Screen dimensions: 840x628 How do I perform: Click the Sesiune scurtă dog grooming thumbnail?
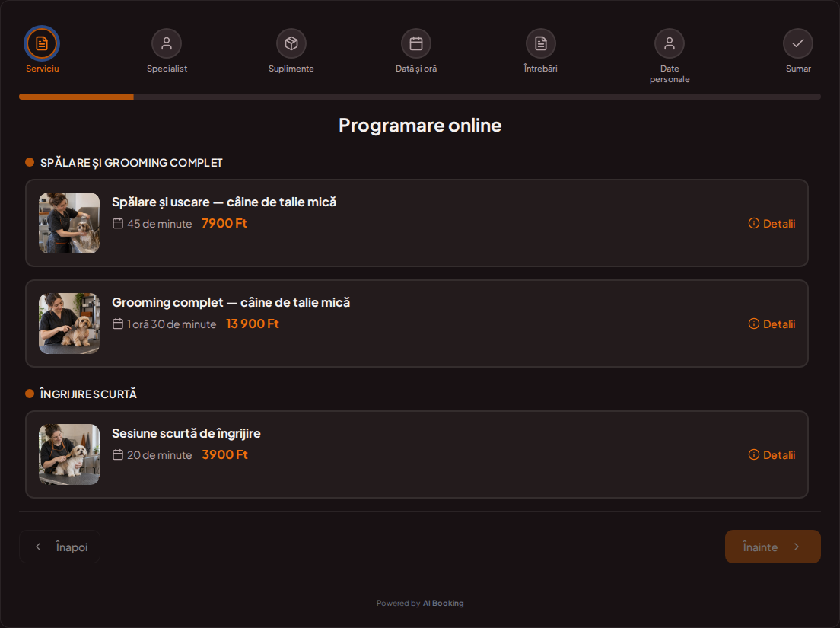pos(69,454)
